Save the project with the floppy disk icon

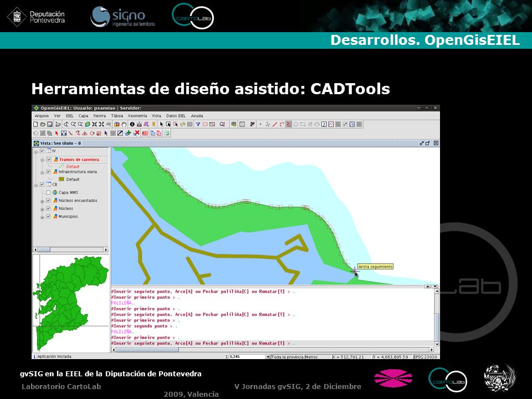pyautogui.click(x=50, y=124)
